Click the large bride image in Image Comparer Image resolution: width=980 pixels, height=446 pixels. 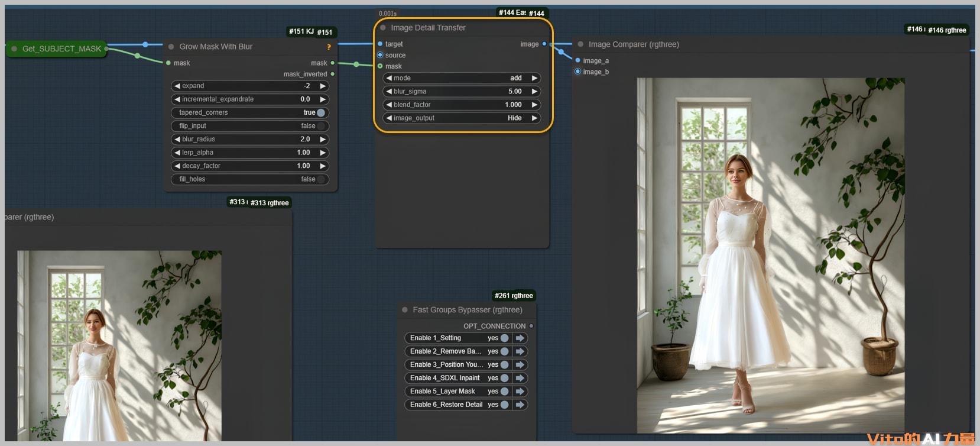click(x=771, y=256)
